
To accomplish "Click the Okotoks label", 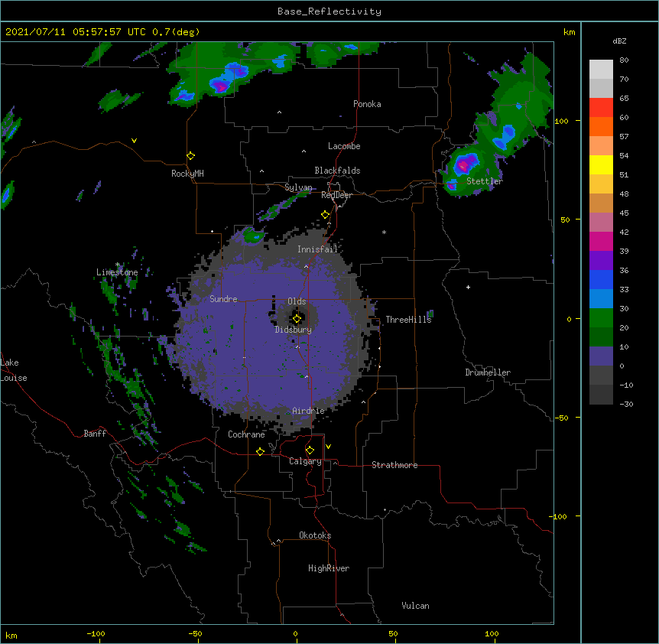I will pyautogui.click(x=315, y=535).
